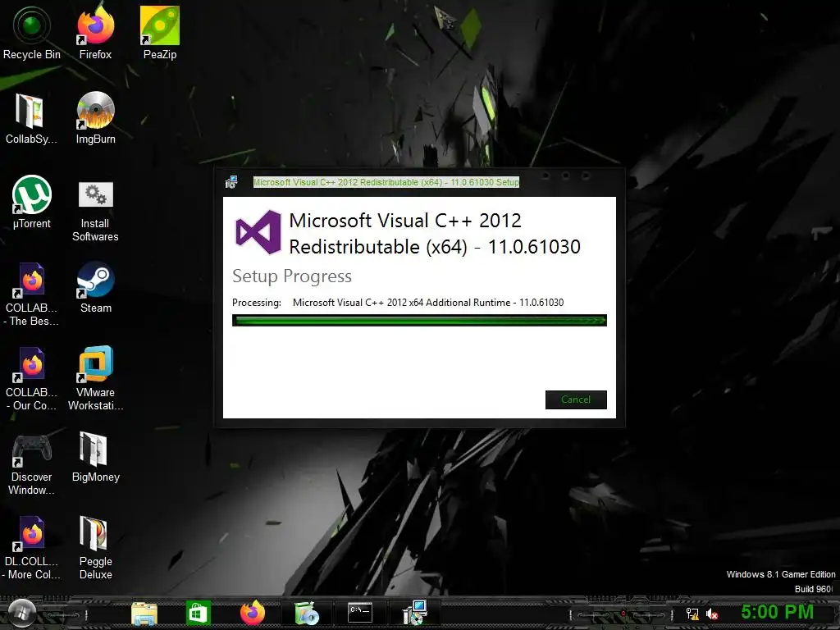Select the µTorrent desktop icon
This screenshot has width=840, height=630.
click(32, 202)
